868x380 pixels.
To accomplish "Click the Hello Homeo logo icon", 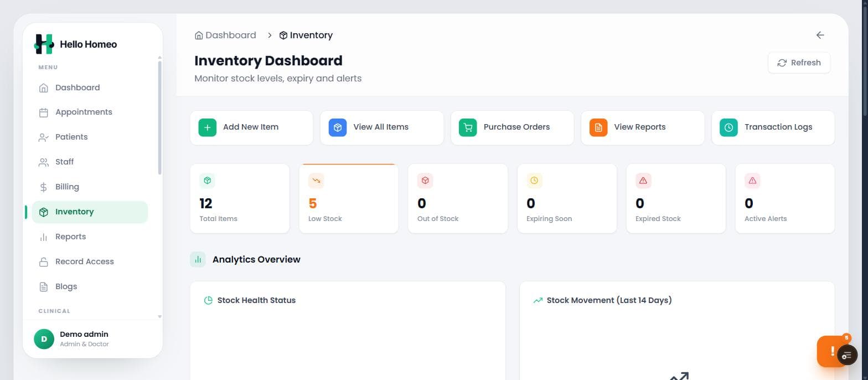I will [x=44, y=44].
